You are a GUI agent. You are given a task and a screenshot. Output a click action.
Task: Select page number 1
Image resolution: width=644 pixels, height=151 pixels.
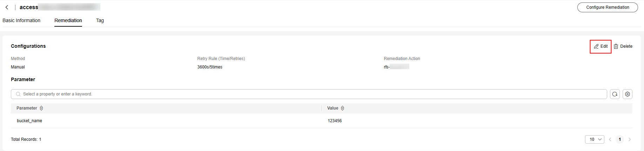pos(620,139)
